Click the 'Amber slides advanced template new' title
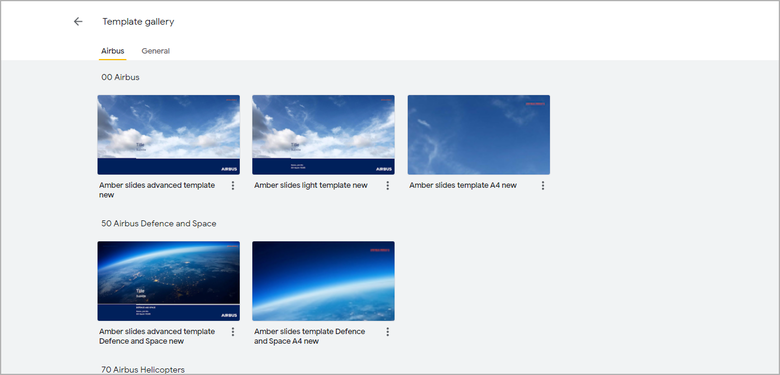780x375 pixels. click(157, 190)
